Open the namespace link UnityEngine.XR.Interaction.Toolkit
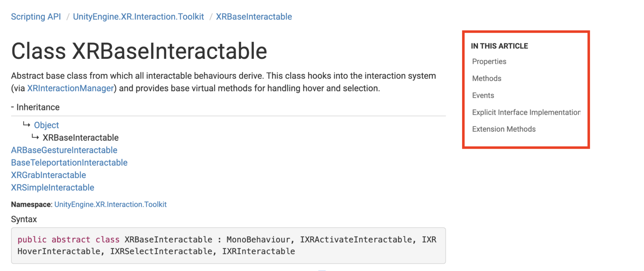The width and height of the screenshot is (644, 271). 110,204
